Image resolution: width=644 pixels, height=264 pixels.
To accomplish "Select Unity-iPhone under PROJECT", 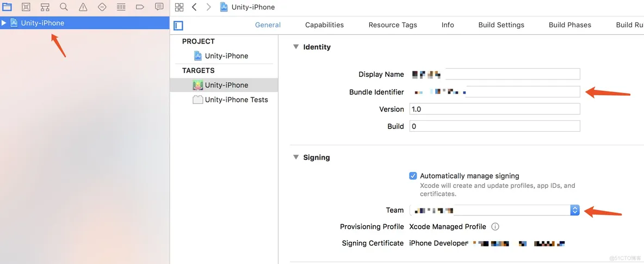I will (x=226, y=56).
